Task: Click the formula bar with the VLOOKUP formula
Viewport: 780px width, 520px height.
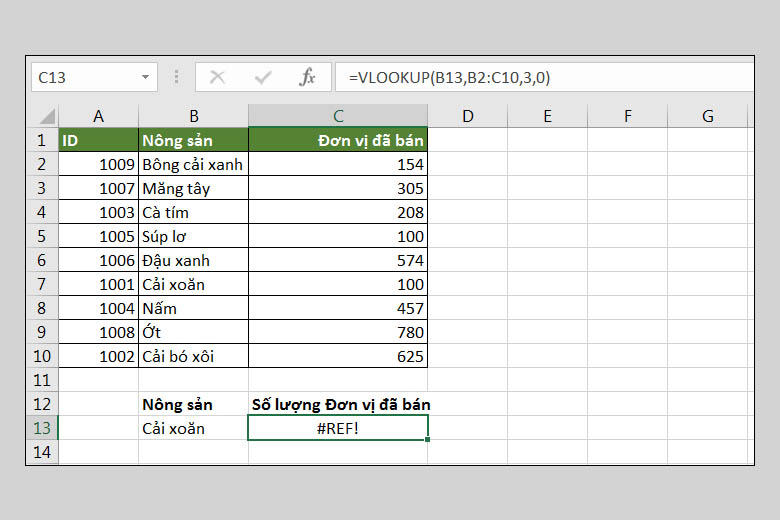Action: tap(545, 77)
